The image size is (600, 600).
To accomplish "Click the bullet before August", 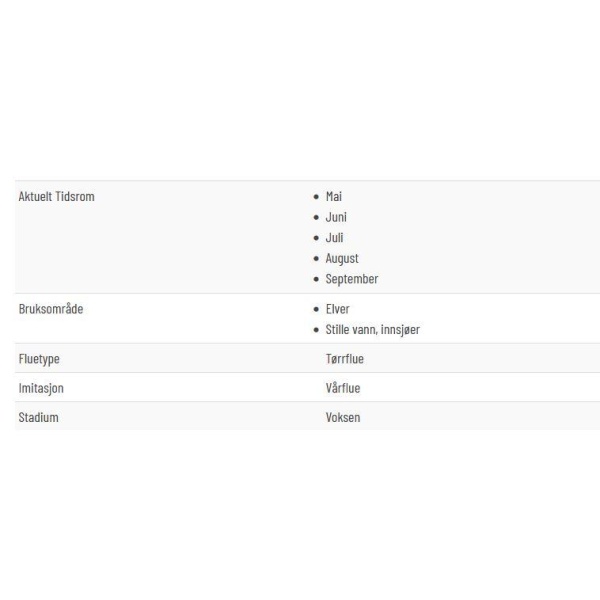I will (316, 259).
